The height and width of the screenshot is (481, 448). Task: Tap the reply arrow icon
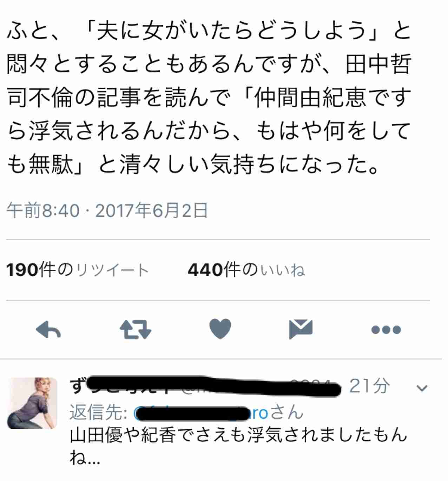pyautogui.click(x=48, y=329)
